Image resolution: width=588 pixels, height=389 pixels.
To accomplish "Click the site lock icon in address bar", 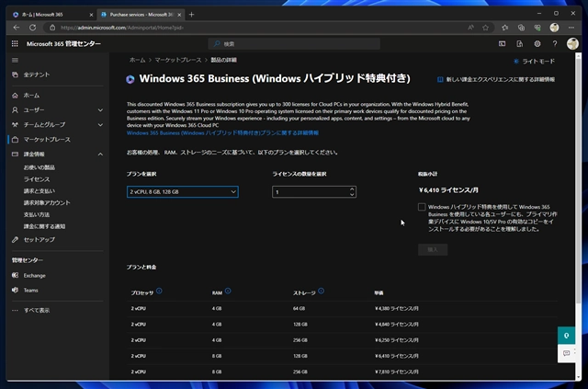I will [52, 28].
